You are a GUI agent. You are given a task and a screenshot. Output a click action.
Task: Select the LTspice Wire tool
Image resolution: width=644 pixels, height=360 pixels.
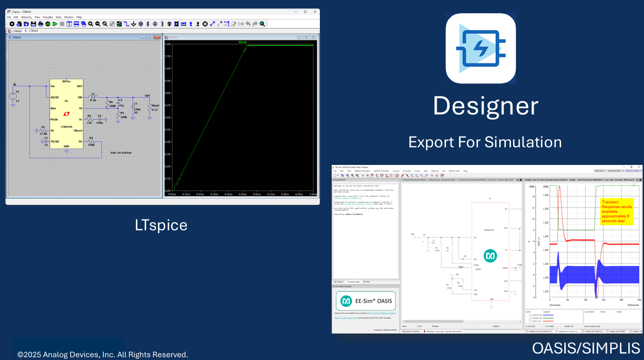(x=126, y=24)
